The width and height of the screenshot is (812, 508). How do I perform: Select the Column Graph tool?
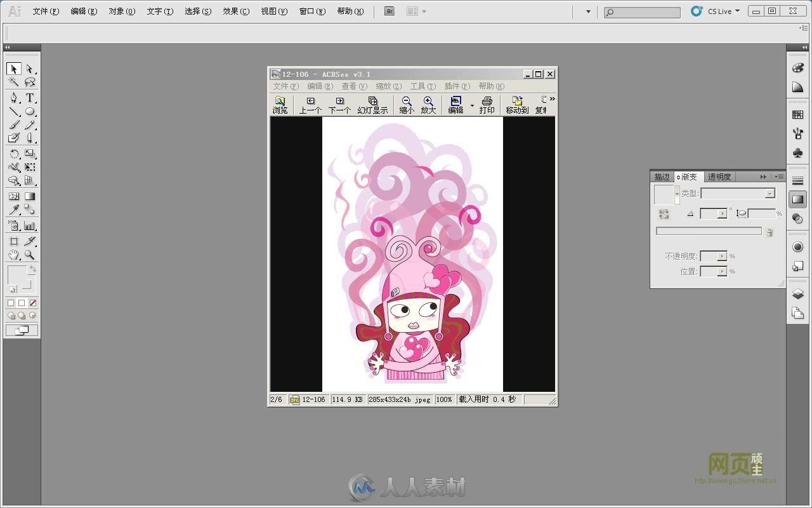click(x=30, y=225)
